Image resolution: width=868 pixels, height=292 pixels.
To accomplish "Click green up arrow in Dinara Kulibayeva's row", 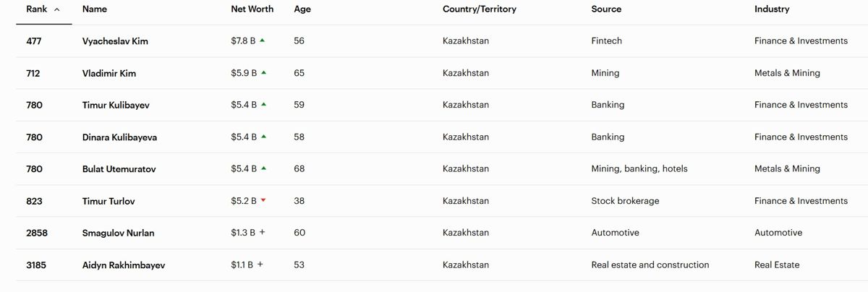I will click(x=264, y=137).
